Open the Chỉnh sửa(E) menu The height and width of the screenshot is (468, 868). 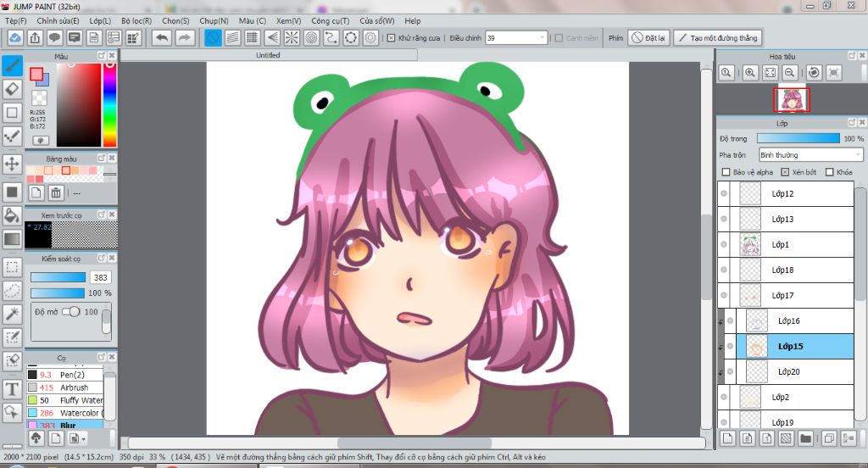(58, 20)
